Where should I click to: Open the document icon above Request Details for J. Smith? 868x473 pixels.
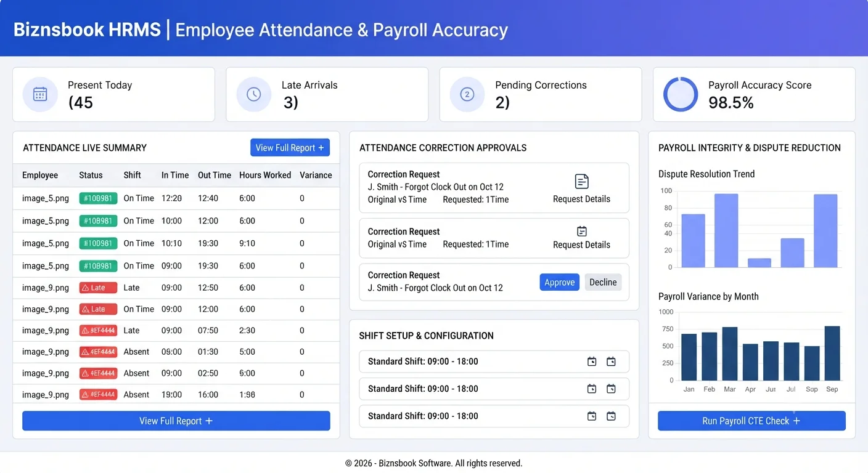coord(581,181)
